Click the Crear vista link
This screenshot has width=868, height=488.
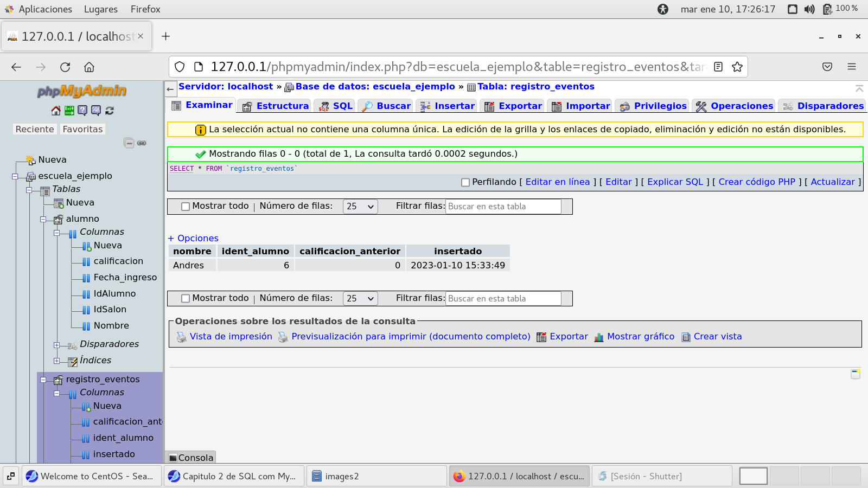coord(717,337)
